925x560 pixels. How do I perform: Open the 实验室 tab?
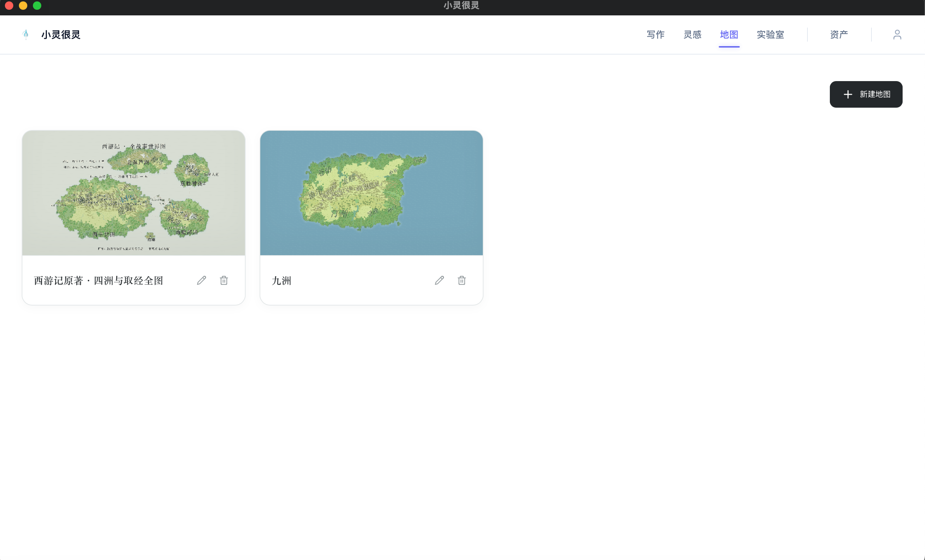(x=770, y=35)
